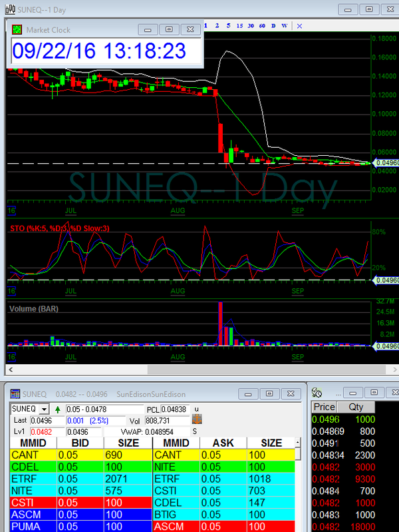Select the CANT bid row with size 690
This screenshot has height=532, width=399.
pos(81,455)
